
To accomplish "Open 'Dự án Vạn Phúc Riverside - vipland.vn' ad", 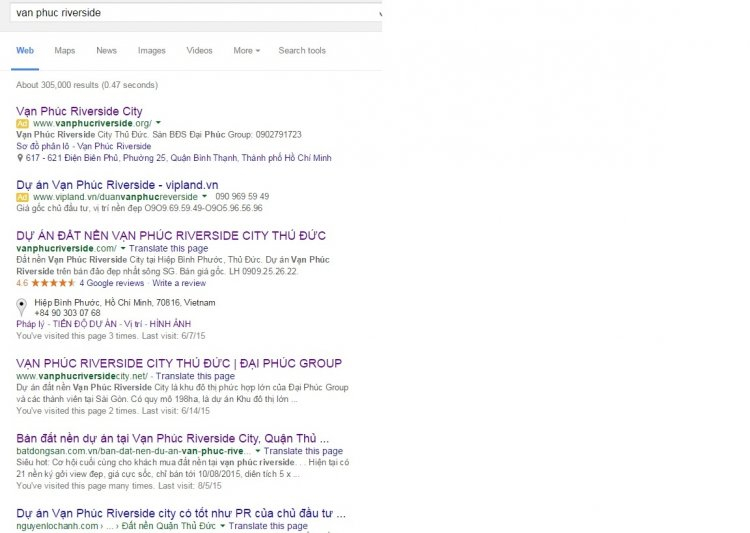I will (x=117, y=185).
